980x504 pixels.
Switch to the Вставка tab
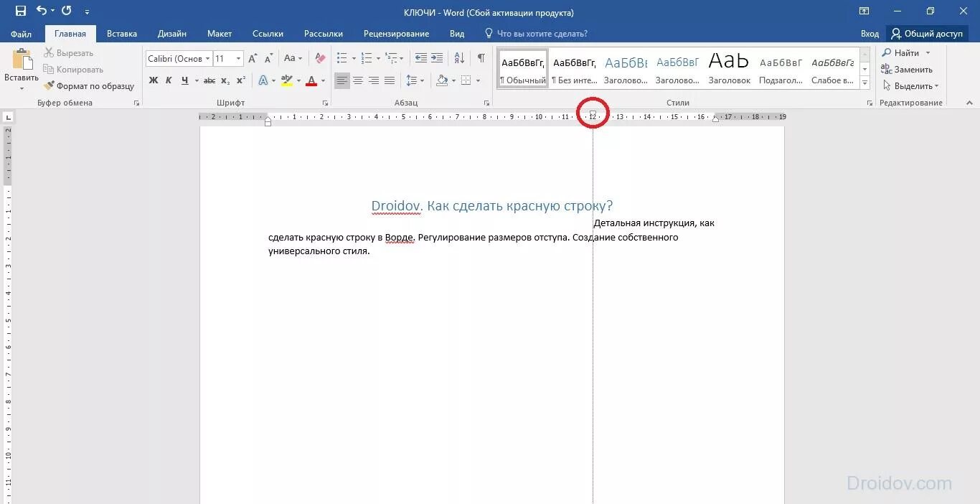[x=122, y=34]
